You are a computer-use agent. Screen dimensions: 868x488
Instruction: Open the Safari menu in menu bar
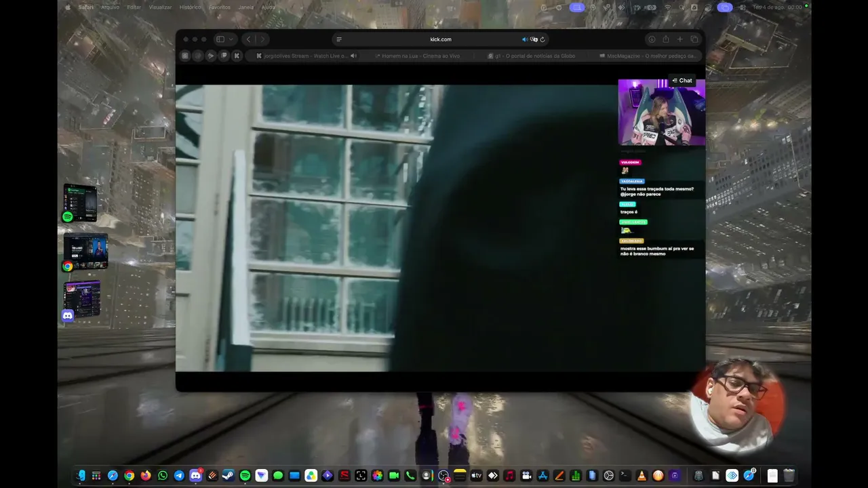pyautogui.click(x=85, y=7)
